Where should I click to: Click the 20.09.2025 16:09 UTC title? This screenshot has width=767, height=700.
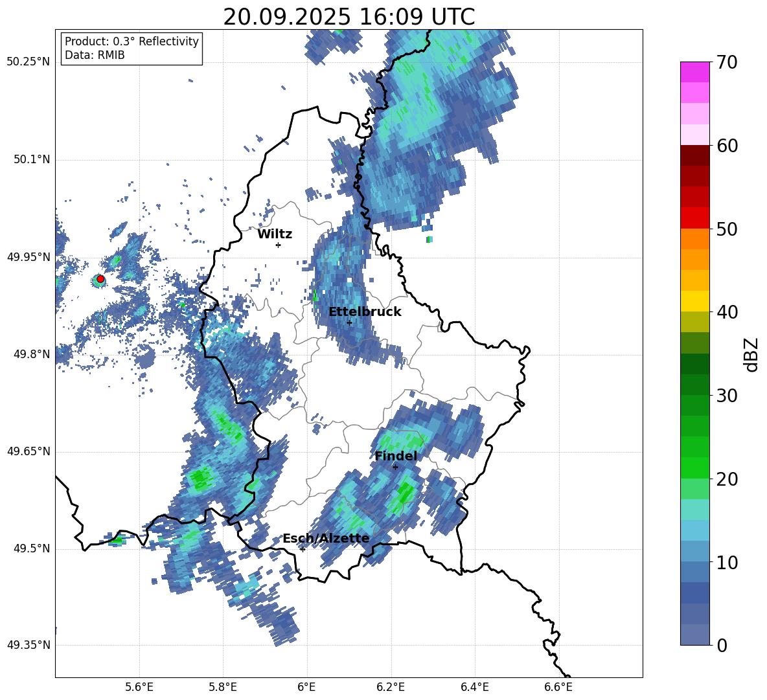coord(349,17)
